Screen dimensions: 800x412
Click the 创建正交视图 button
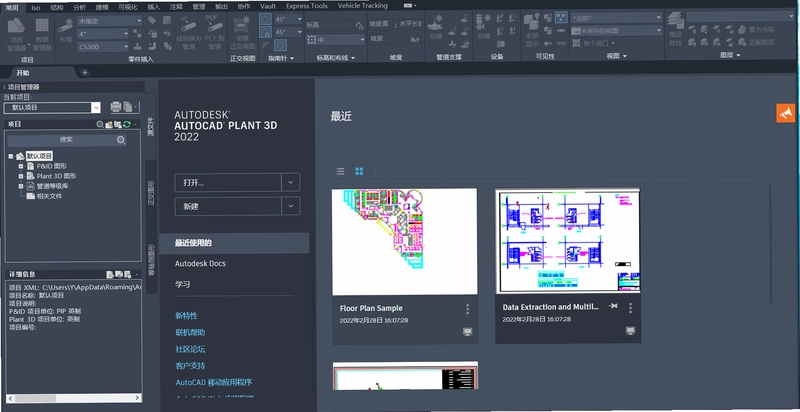[x=242, y=33]
